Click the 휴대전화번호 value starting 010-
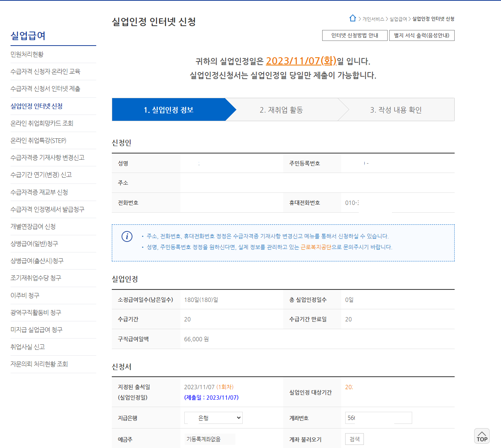This screenshot has height=448, width=501. coord(352,203)
